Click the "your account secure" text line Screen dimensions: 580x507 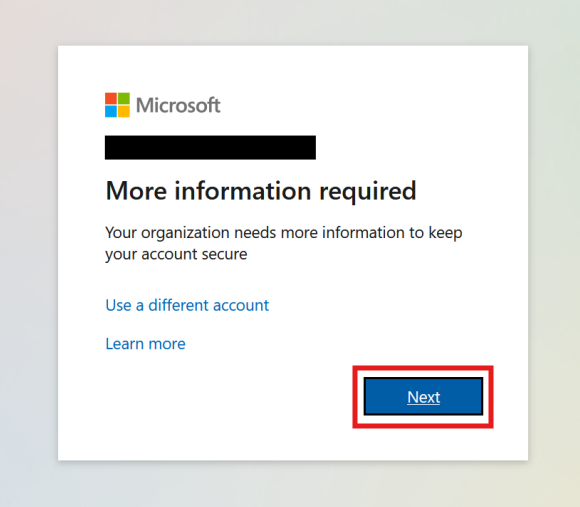(x=176, y=255)
